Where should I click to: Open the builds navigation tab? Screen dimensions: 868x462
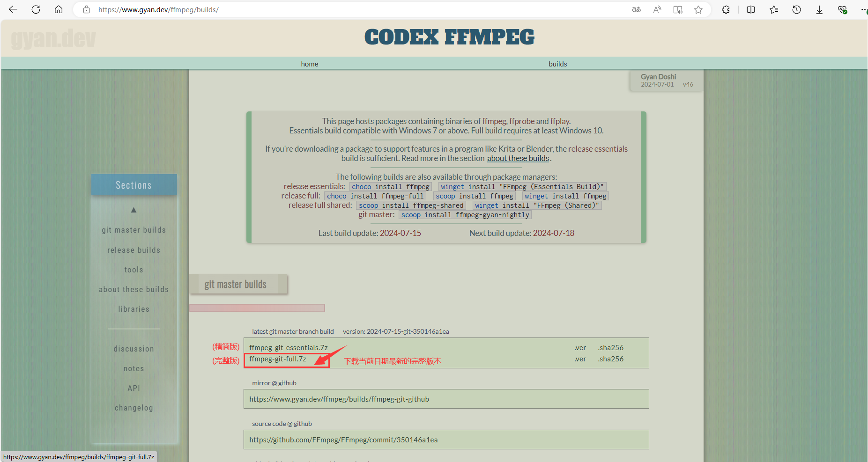tap(558, 64)
